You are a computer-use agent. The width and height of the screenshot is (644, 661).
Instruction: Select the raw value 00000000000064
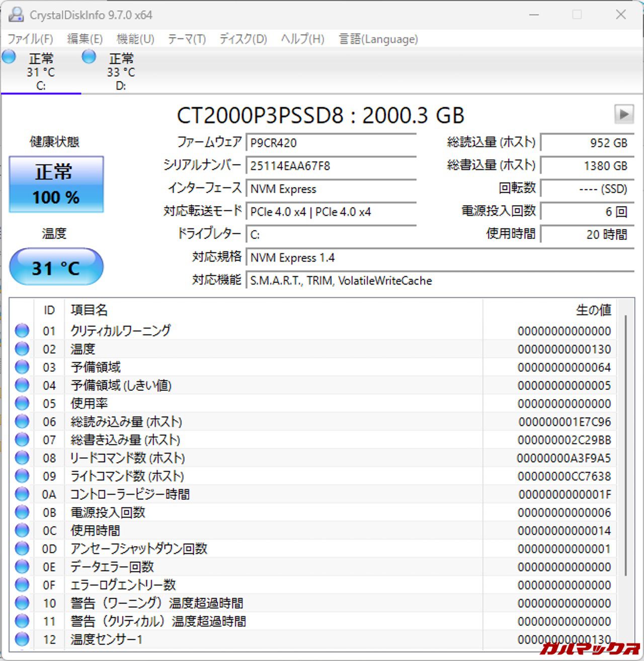(565, 367)
